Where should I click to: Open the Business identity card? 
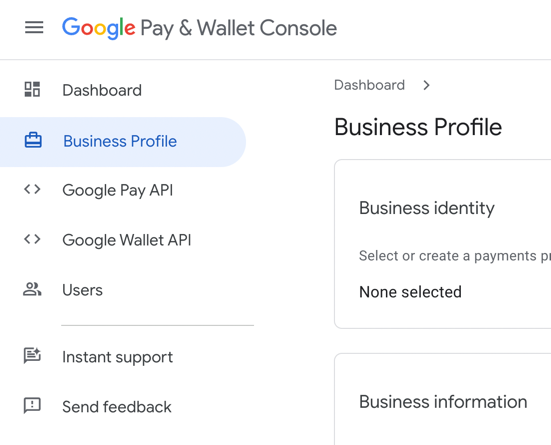(443, 244)
